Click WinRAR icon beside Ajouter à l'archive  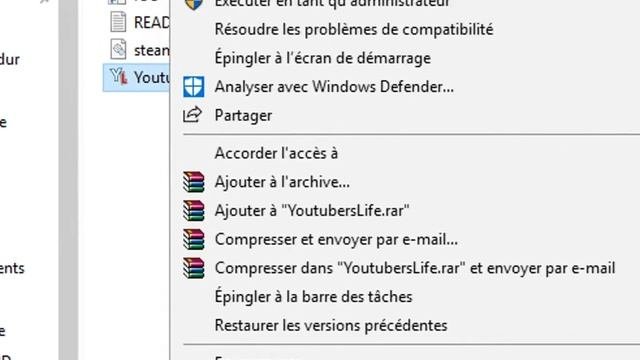tap(193, 182)
